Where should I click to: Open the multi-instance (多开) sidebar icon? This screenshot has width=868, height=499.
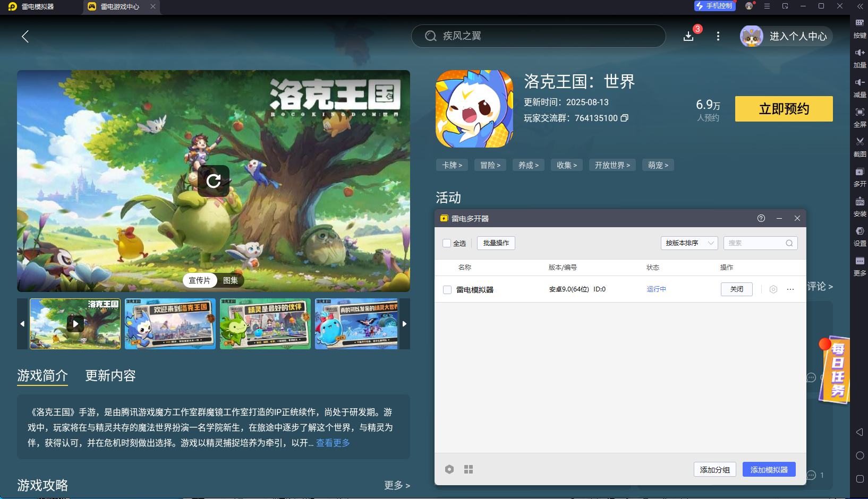click(x=860, y=172)
